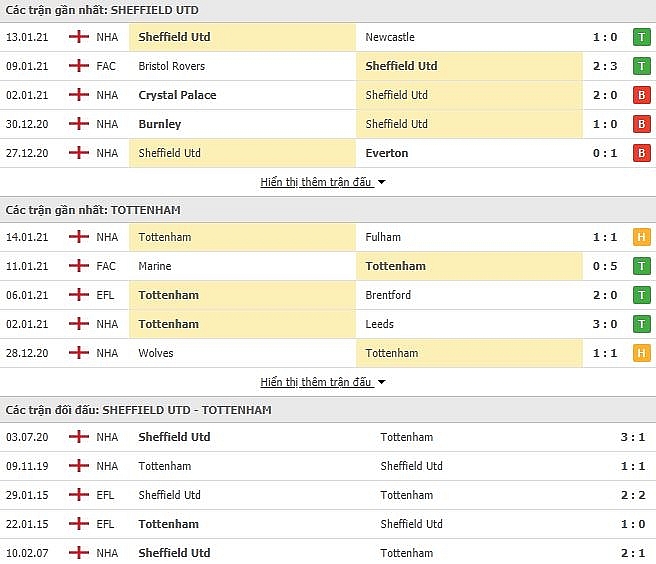
Task: Click green T badge on Marine row
Action: 641,266
